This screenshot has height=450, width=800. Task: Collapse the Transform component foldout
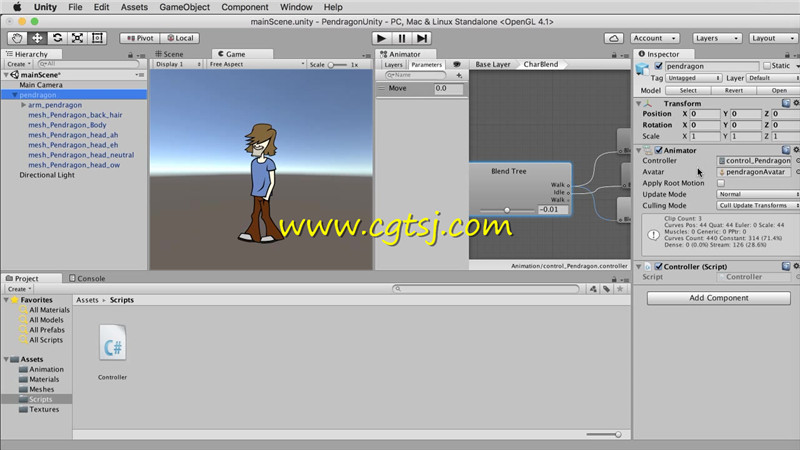pos(638,104)
